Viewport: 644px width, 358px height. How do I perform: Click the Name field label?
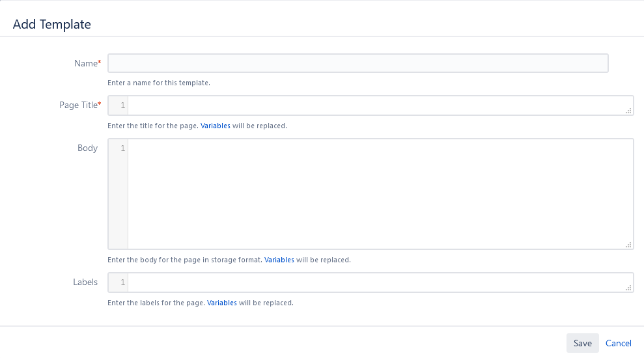pyautogui.click(x=86, y=63)
